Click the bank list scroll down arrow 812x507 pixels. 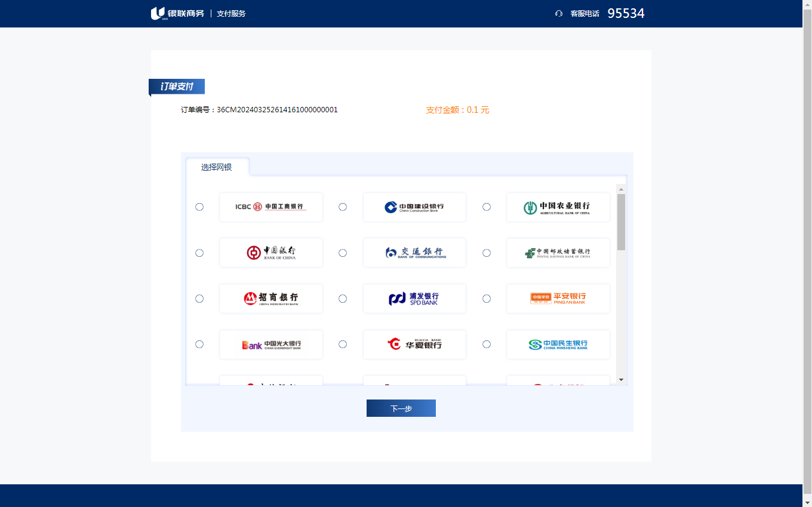[621, 380]
